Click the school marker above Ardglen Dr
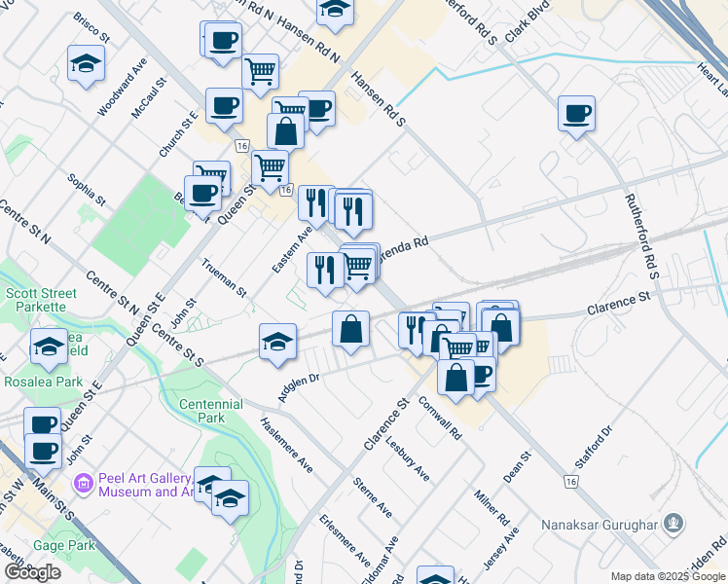The image size is (728, 584). pos(277,342)
